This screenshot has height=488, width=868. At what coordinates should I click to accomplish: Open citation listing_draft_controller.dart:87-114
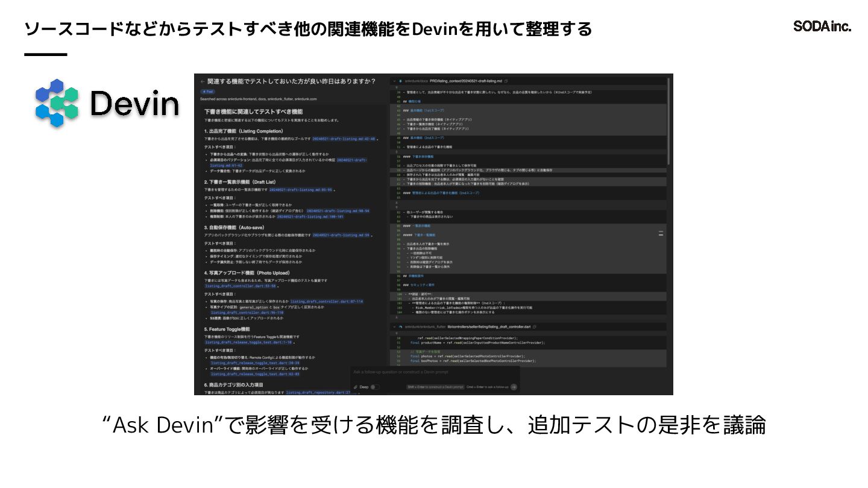326,301
